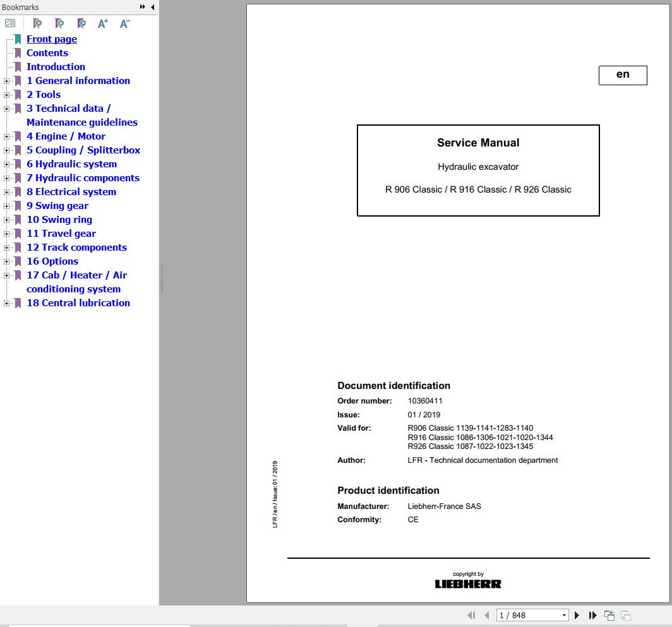Open bookmarks options menu icon

[10, 23]
